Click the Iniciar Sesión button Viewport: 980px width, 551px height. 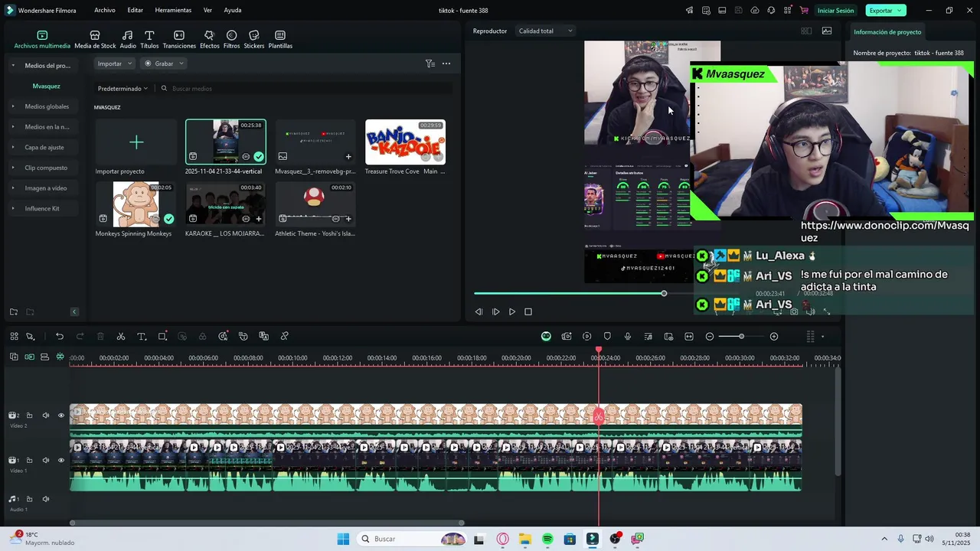[x=835, y=10]
